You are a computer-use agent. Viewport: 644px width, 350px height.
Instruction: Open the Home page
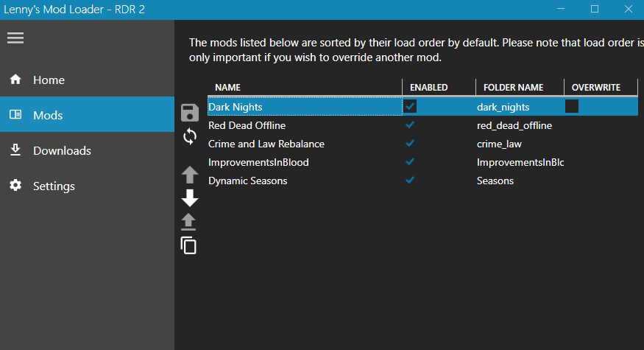coord(49,80)
